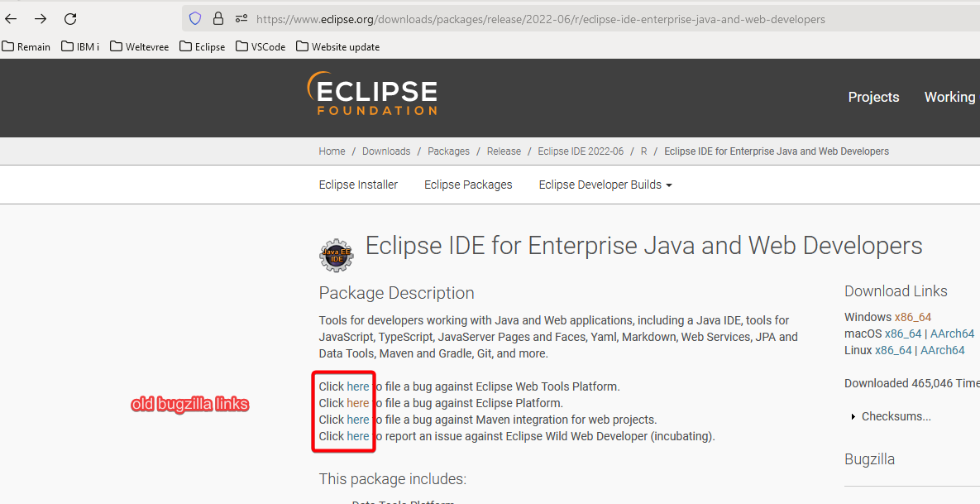Viewport: 980px width, 504px height.
Task: Reload the page with refresh icon
Action: click(x=70, y=18)
